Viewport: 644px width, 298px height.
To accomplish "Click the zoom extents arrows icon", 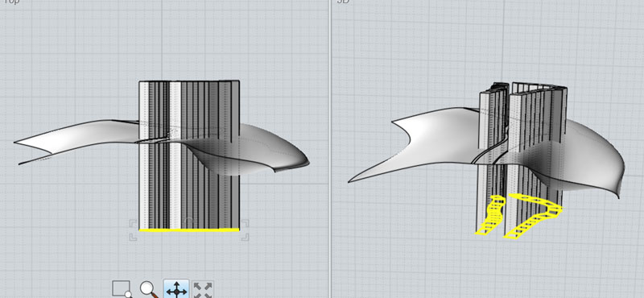I will tap(203, 290).
